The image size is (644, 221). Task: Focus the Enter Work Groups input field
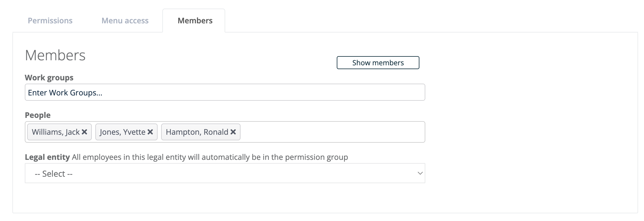click(225, 92)
